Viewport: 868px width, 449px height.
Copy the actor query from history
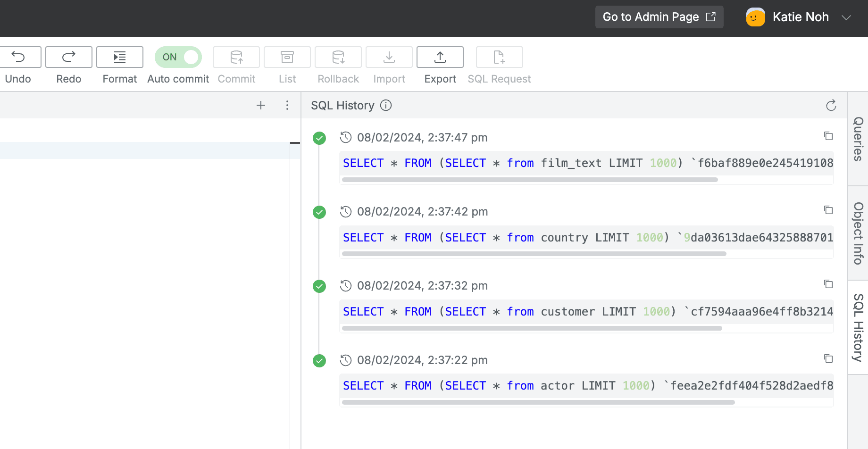pos(828,358)
